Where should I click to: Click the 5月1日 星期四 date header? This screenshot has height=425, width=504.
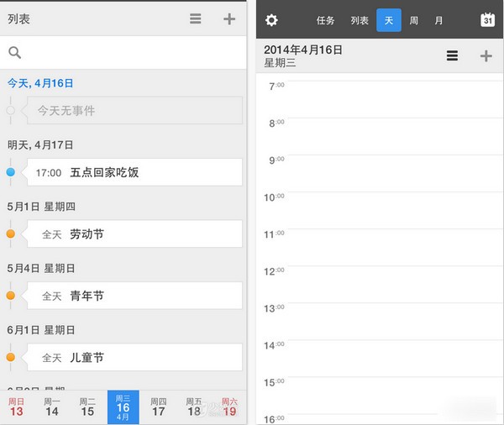pos(41,207)
